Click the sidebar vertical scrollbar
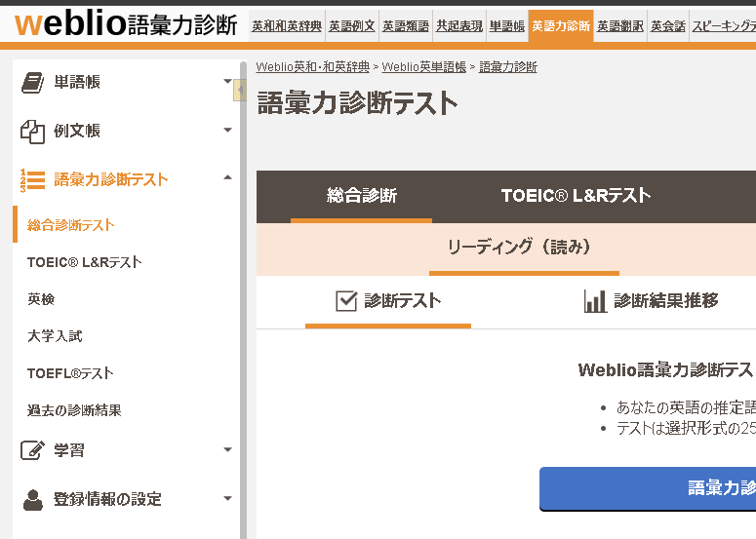756x539 pixels. click(244, 298)
